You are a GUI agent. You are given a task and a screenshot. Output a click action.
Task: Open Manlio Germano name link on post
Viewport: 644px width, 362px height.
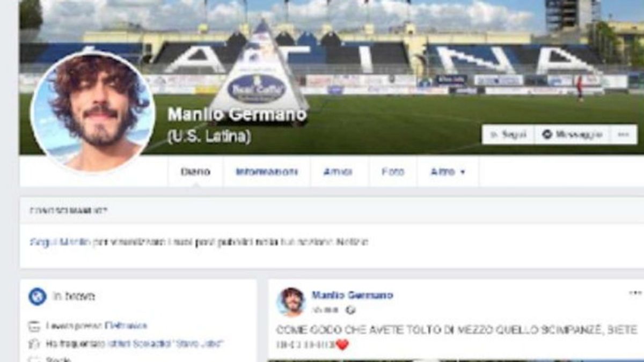click(x=352, y=295)
